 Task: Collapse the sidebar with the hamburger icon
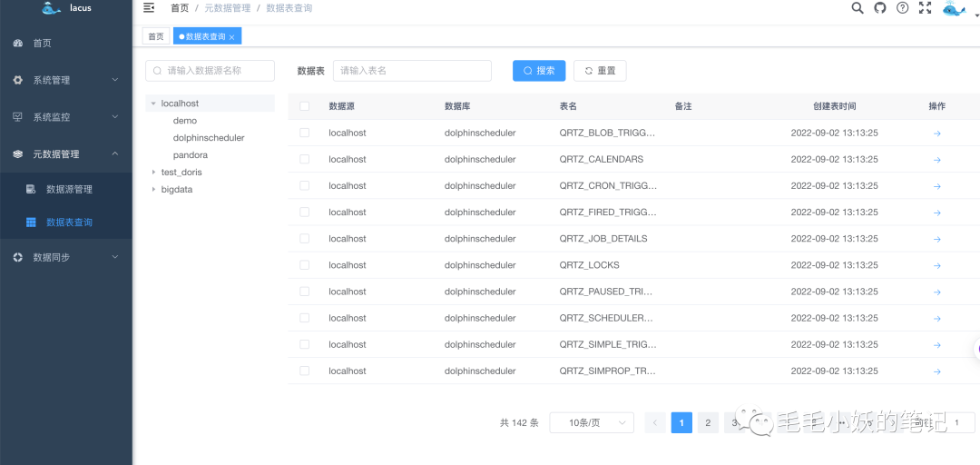pyautogui.click(x=149, y=7)
